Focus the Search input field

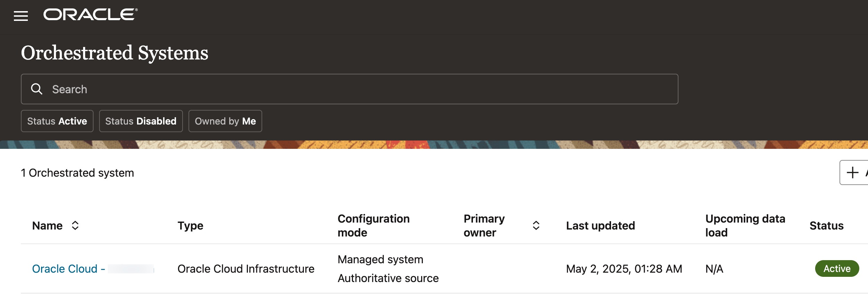[348, 89]
